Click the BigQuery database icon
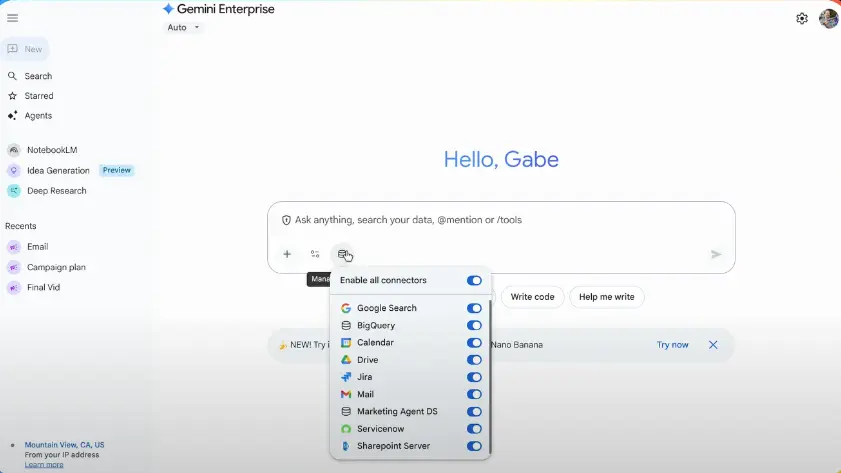The height and width of the screenshot is (473, 841). (346, 326)
